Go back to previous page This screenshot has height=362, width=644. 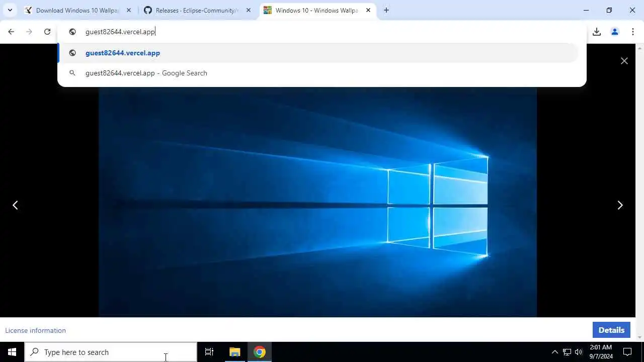(11, 32)
